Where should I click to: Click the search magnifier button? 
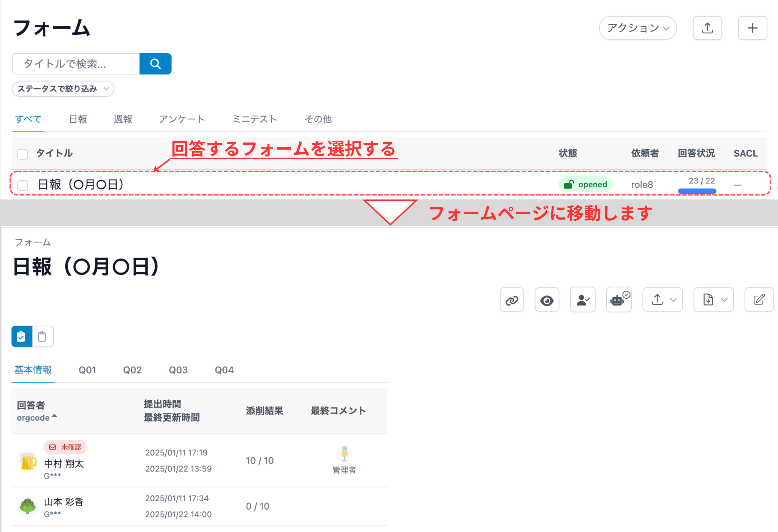coord(155,64)
